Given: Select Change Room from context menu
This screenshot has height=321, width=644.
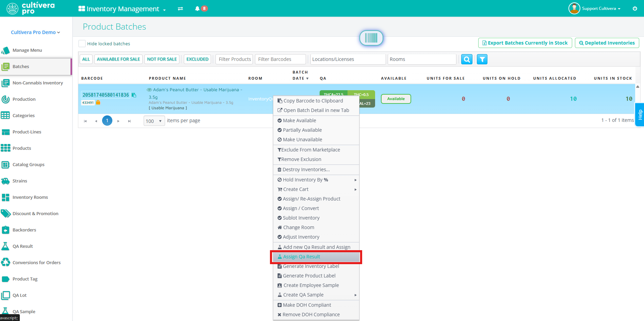Looking at the screenshot, I should 316,227.
